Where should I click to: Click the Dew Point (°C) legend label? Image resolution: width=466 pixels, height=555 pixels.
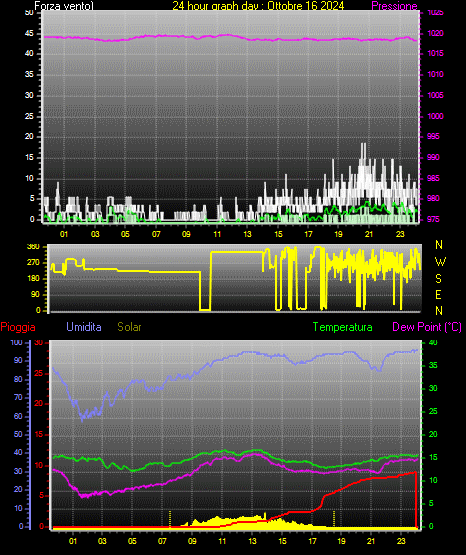427,327
